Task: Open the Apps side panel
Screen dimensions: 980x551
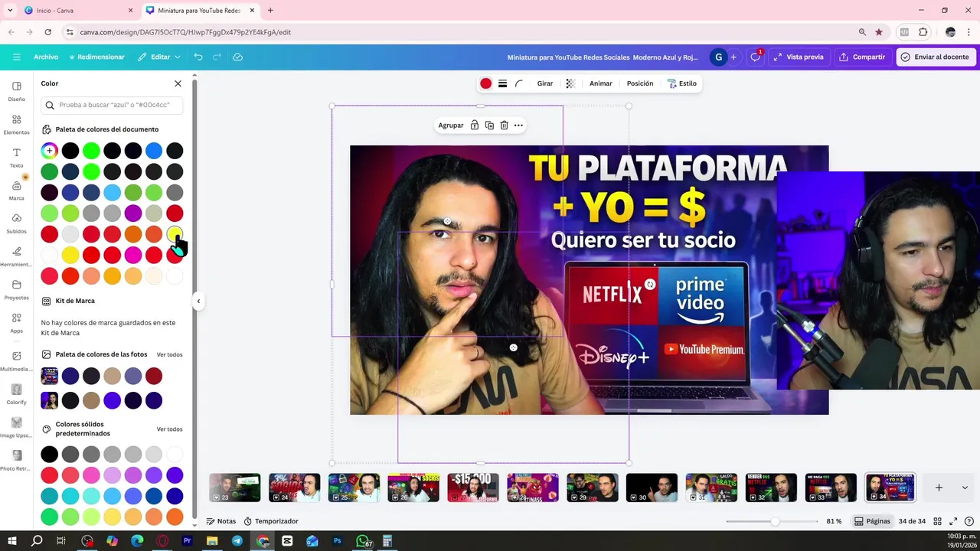Action: tap(16, 322)
